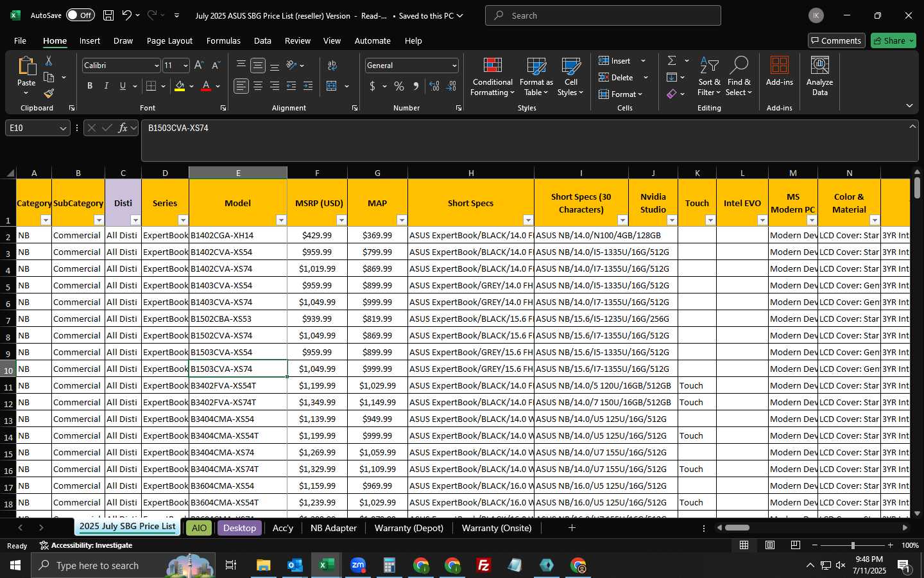This screenshot has width=924, height=578.
Task: Switch to Page Break Preview icon
Action: (795, 545)
